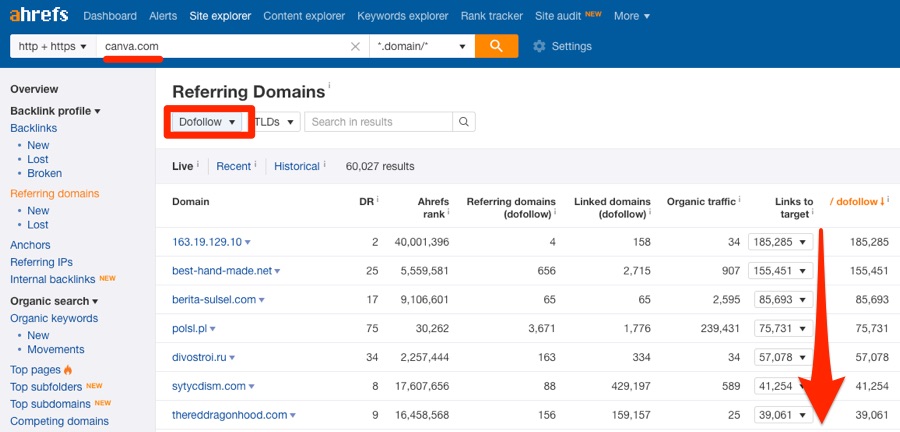Expand links dropdown showing 185,285
The image size is (900, 432).
tap(781, 242)
